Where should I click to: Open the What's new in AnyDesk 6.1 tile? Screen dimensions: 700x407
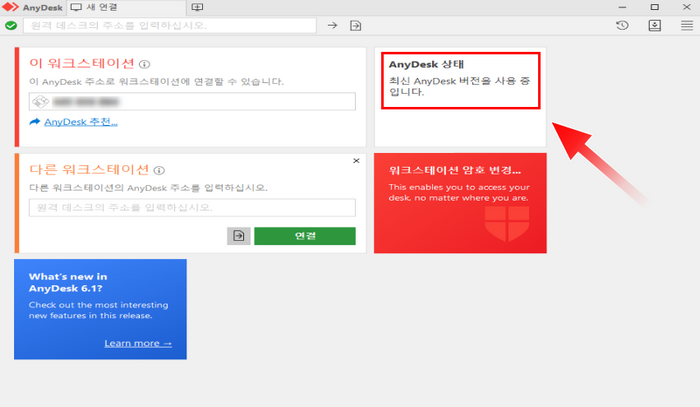100,309
